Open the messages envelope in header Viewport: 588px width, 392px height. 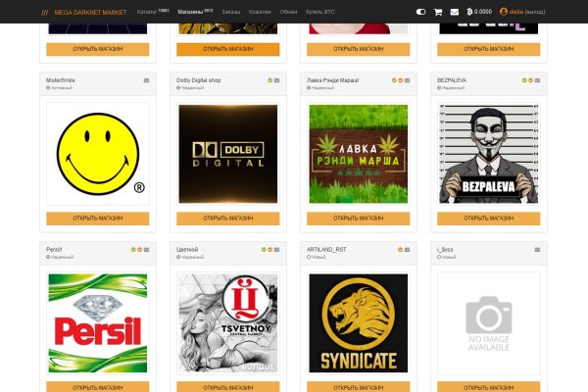454,12
